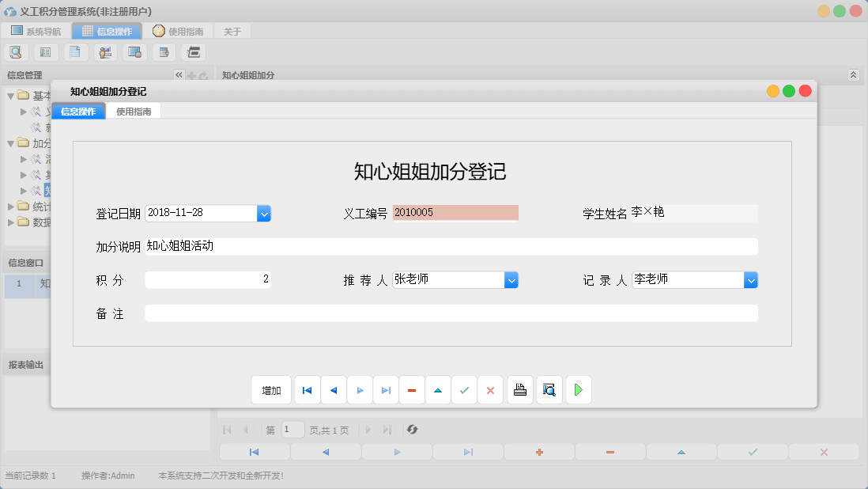Collapse the sidebar with the double-chevron button
Image resolution: width=868 pixels, height=489 pixels.
(x=179, y=74)
